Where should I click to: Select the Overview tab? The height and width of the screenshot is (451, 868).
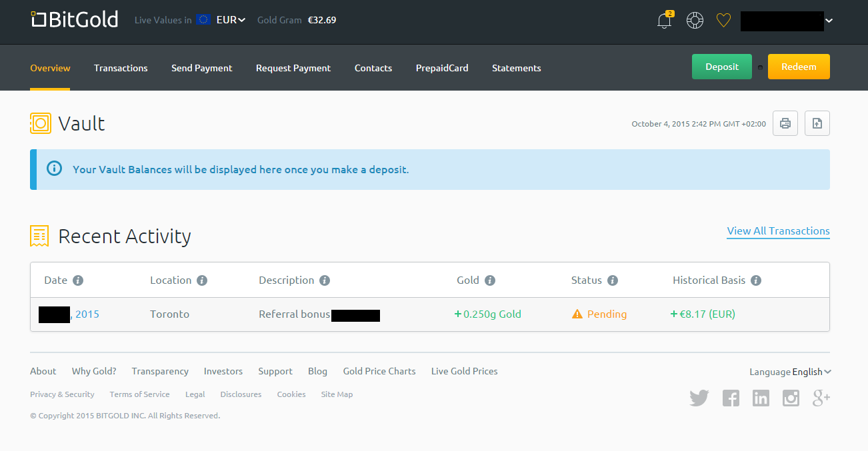[x=50, y=68]
